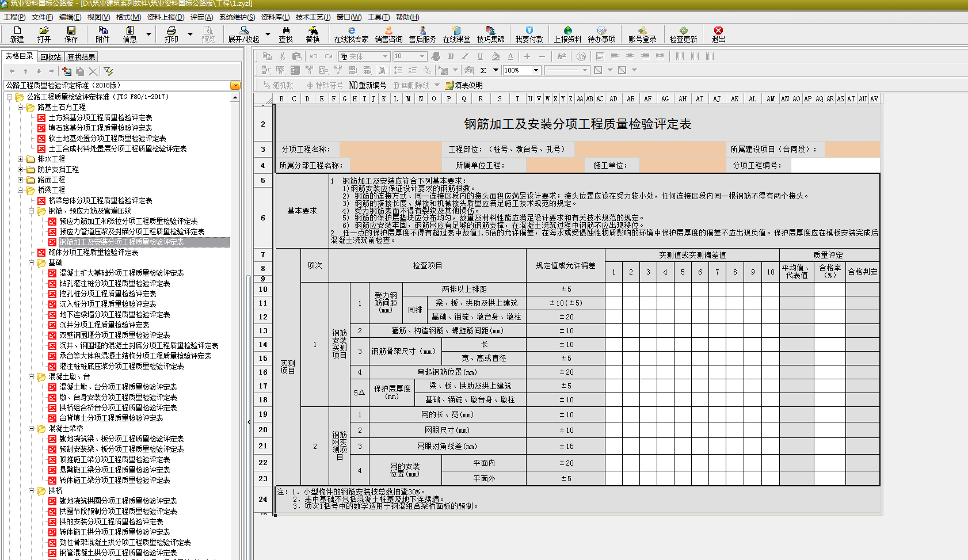
Task: Click the 打印 print icon
Action: (x=171, y=35)
